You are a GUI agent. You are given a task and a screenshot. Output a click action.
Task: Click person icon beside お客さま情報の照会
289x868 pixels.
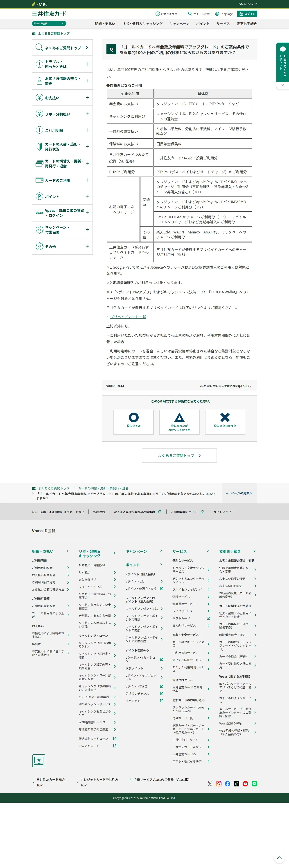coord(39,81)
